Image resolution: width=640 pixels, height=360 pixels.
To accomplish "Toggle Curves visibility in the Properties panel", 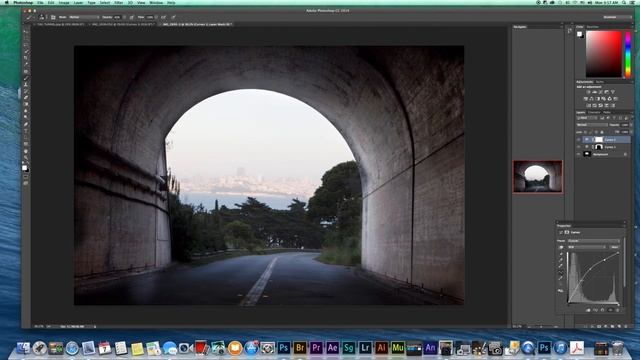I will click(611, 310).
